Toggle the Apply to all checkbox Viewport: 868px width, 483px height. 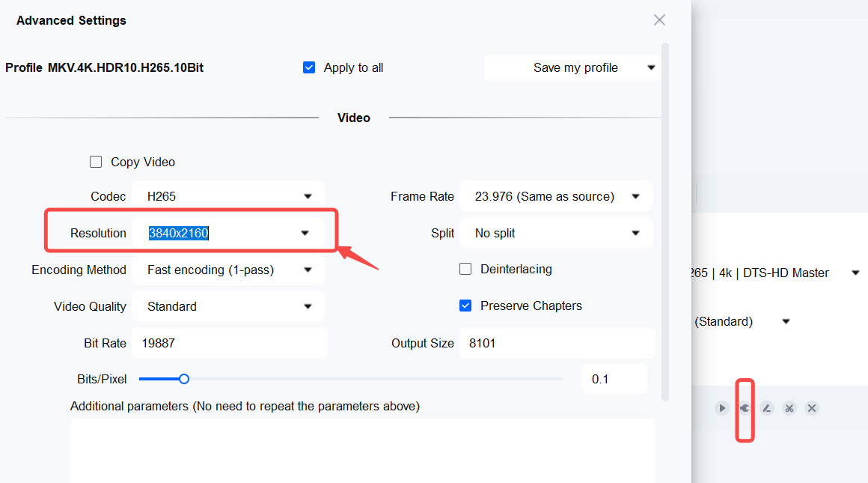coord(309,67)
